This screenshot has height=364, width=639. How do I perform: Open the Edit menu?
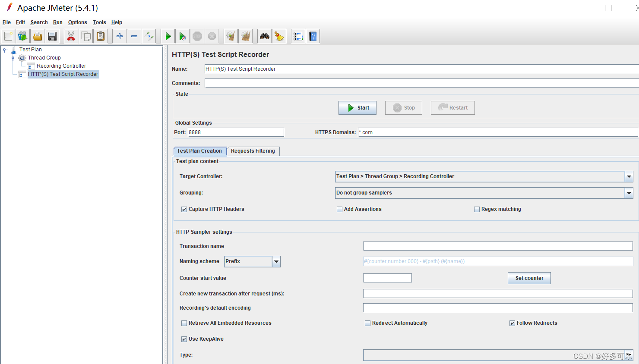pyautogui.click(x=20, y=22)
